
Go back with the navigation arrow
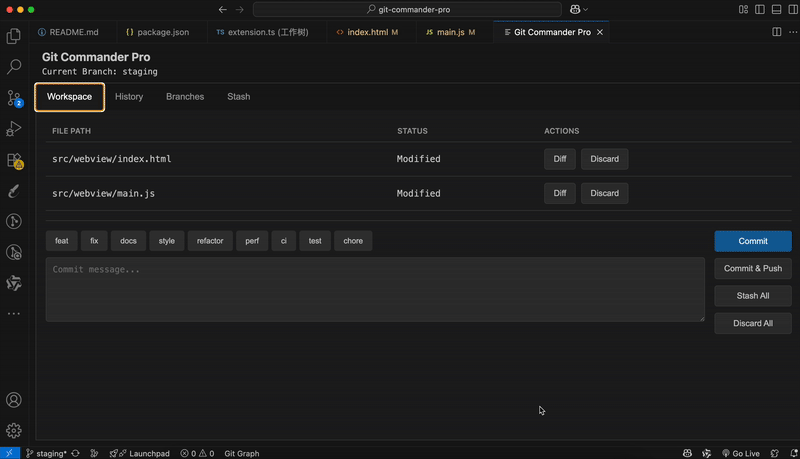coord(222,9)
